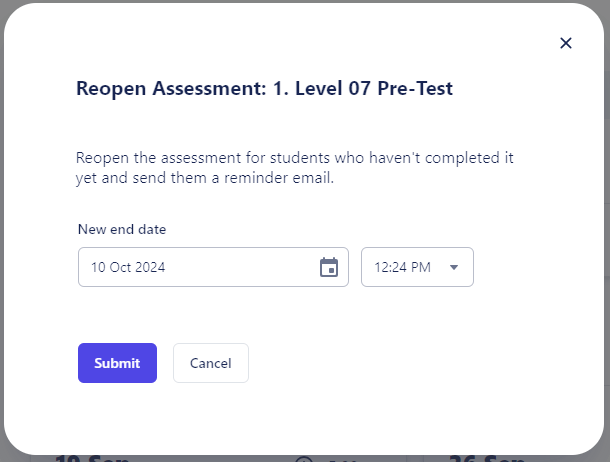Open time selector showing 12:24 PM

click(x=417, y=267)
